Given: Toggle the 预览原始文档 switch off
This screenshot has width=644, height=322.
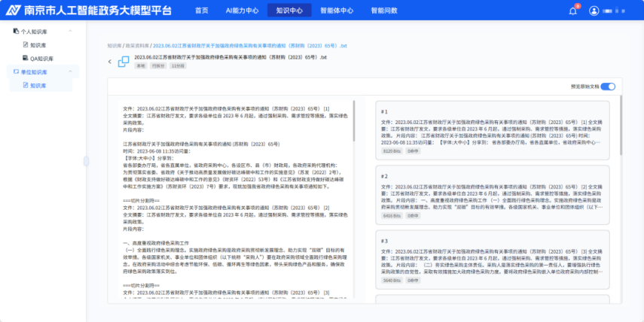Looking at the screenshot, I should point(608,87).
